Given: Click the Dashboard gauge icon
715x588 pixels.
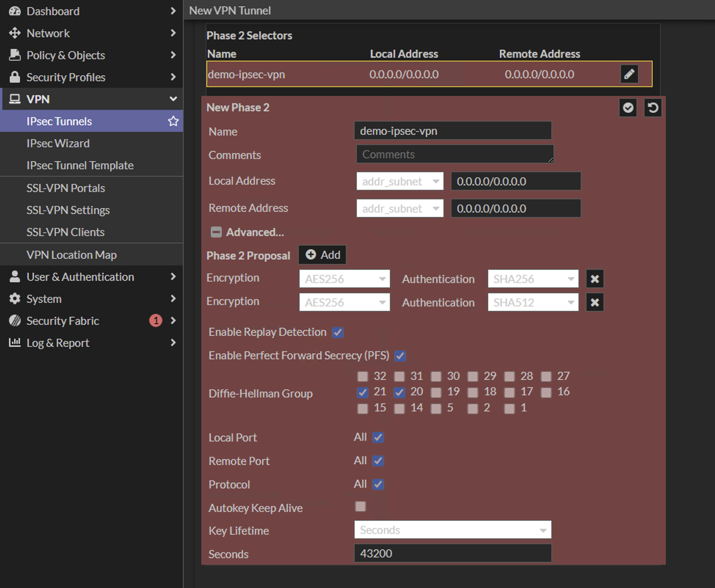Looking at the screenshot, I should pos(15,11).
